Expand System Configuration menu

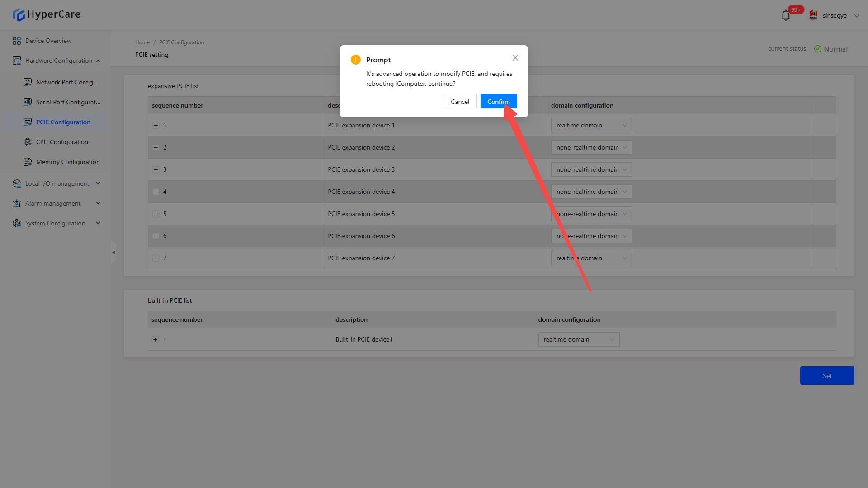coord(55,223)
